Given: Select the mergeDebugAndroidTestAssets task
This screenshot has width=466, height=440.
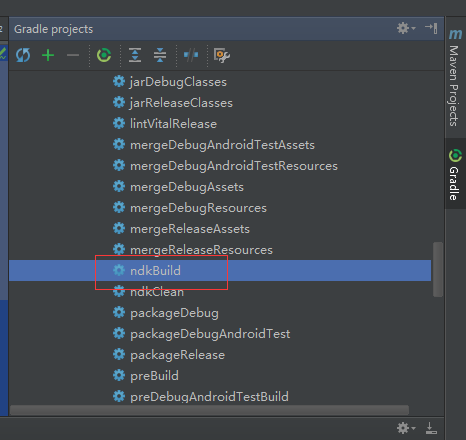Looking at the screenshot, I should (x=222, y=145).
